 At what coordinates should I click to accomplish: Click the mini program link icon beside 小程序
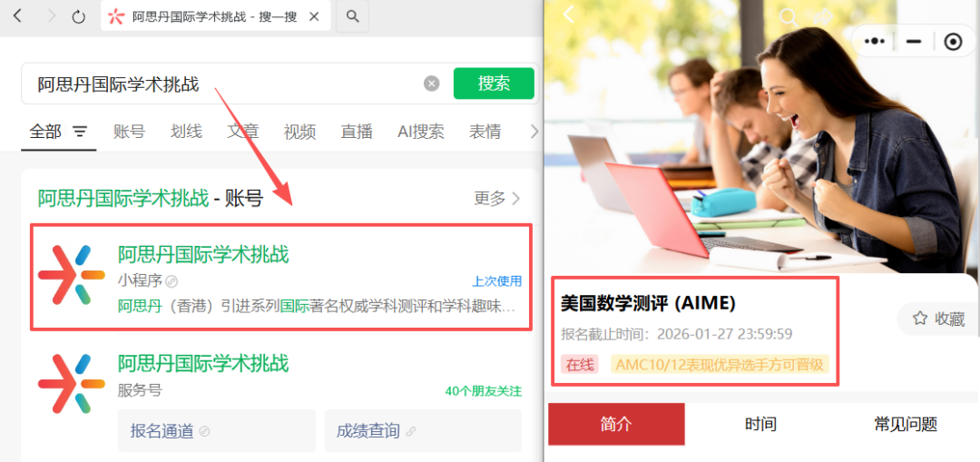pos(171,281)
